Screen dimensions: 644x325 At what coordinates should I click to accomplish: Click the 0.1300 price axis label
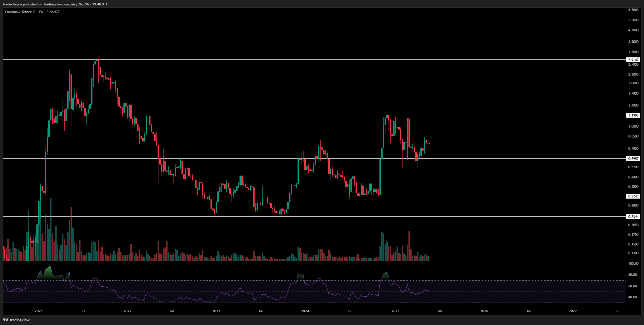(633, 253)
